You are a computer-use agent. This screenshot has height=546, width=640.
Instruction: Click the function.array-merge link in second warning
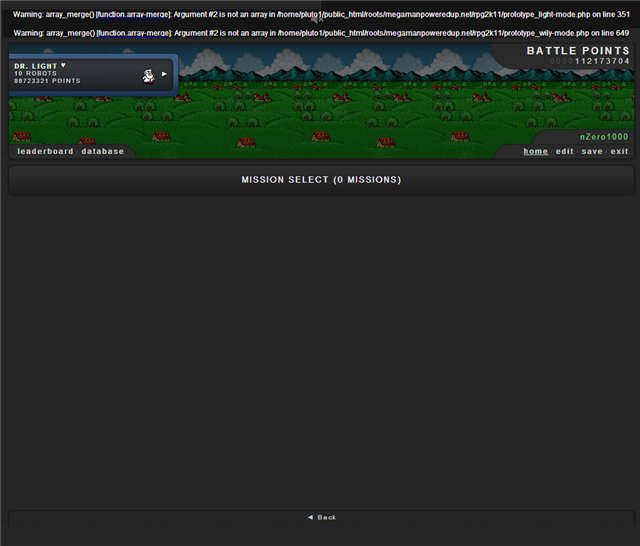[x=133, y=33]
